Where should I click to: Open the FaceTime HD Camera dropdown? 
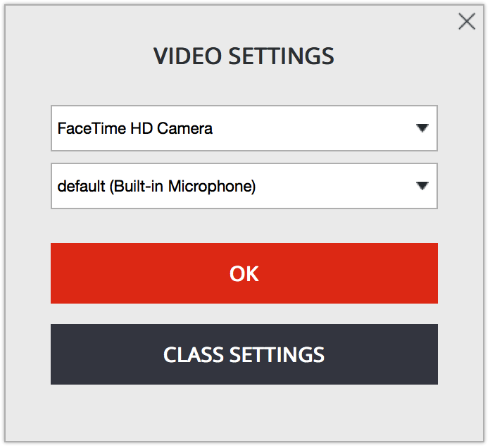point(244,128)
